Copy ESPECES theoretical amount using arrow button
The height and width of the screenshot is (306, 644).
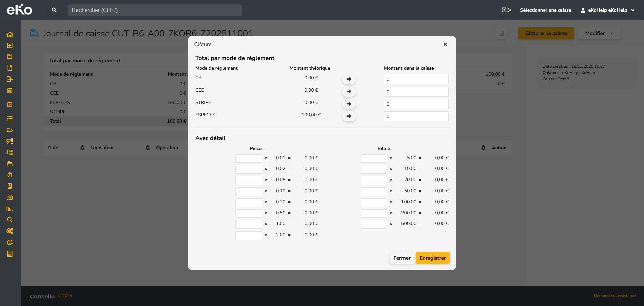point(349,116)
